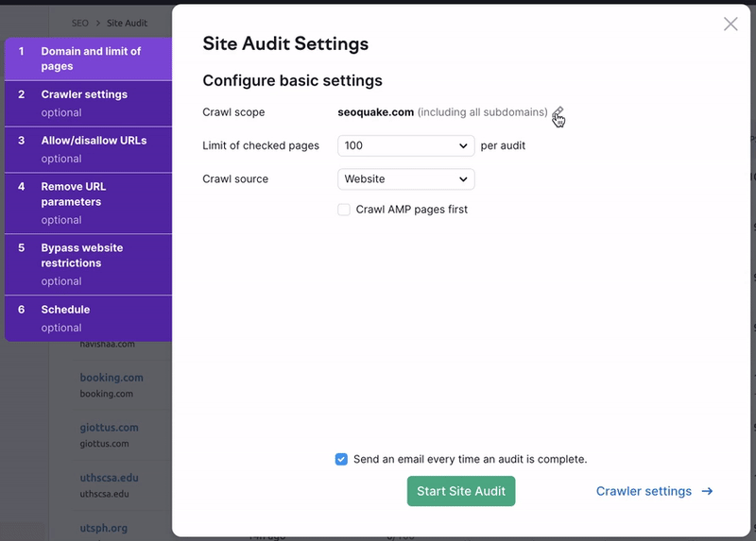The image size is (756, 541).
Task: Open utsph.org project in background list
Action: pos(104,528)
